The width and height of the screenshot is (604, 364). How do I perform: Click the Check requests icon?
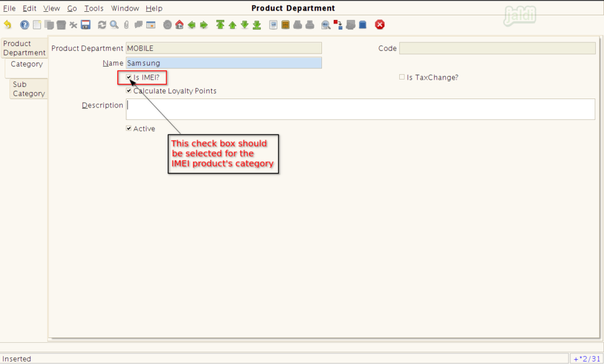[350, 25]
